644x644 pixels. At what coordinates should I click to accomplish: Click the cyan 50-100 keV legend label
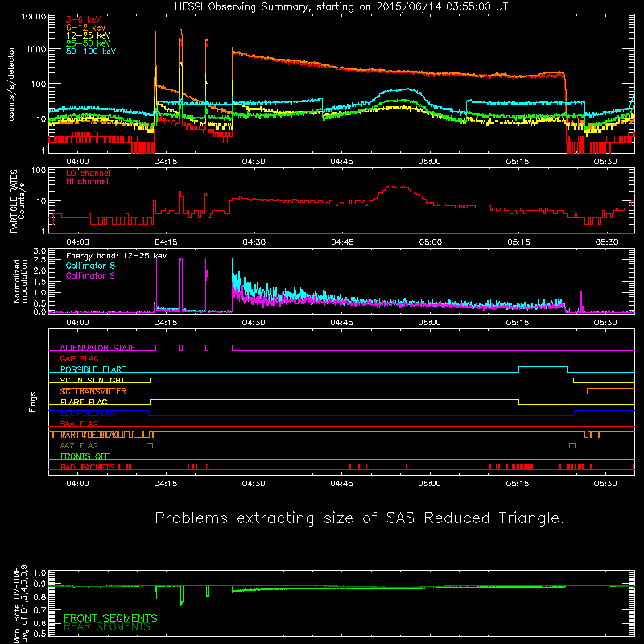(90, 52)
